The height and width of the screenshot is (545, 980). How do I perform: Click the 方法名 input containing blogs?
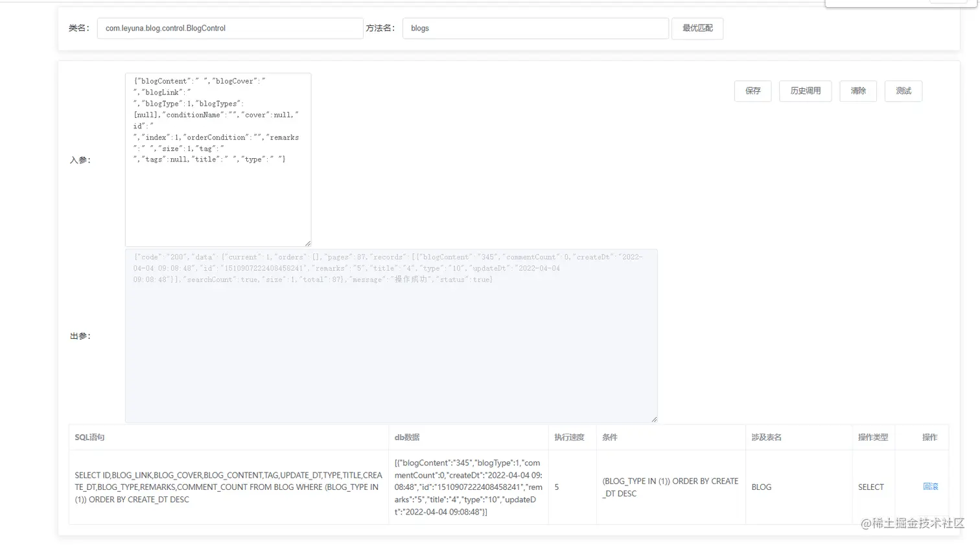535,29
